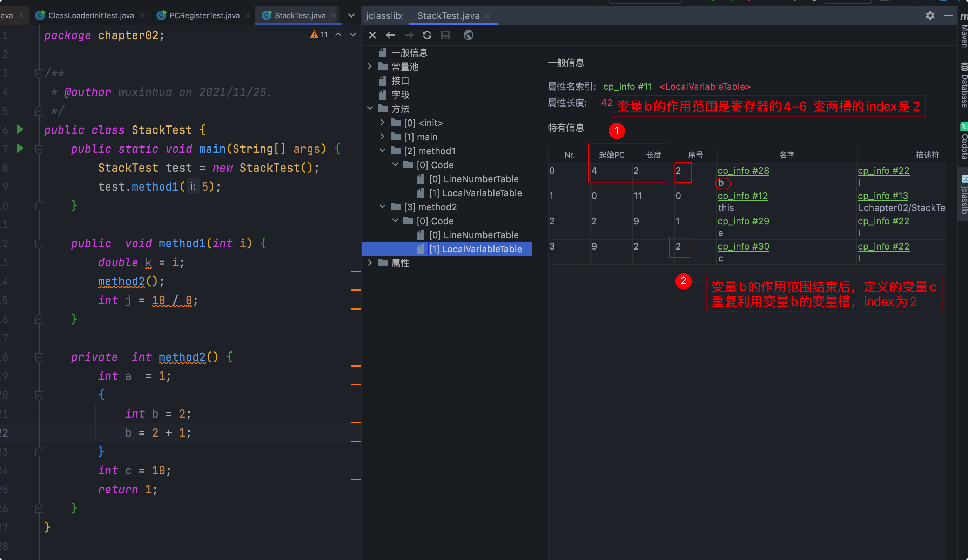Expand the 常量池 constant pool node
The image size is (968, 560).
coord(370,66)
